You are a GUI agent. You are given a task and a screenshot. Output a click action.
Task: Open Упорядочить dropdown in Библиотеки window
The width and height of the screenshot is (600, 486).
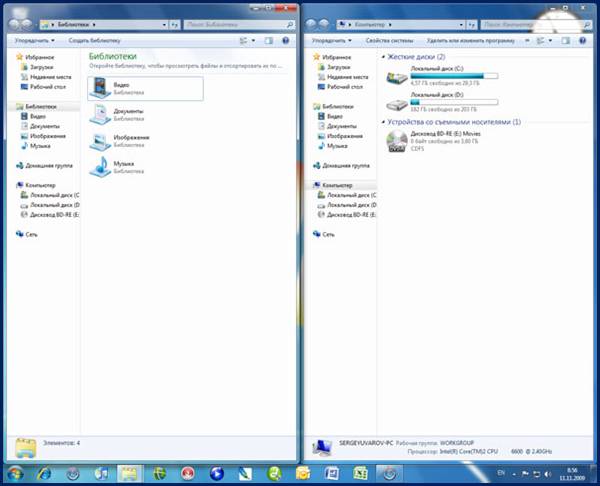pos(34,40)
